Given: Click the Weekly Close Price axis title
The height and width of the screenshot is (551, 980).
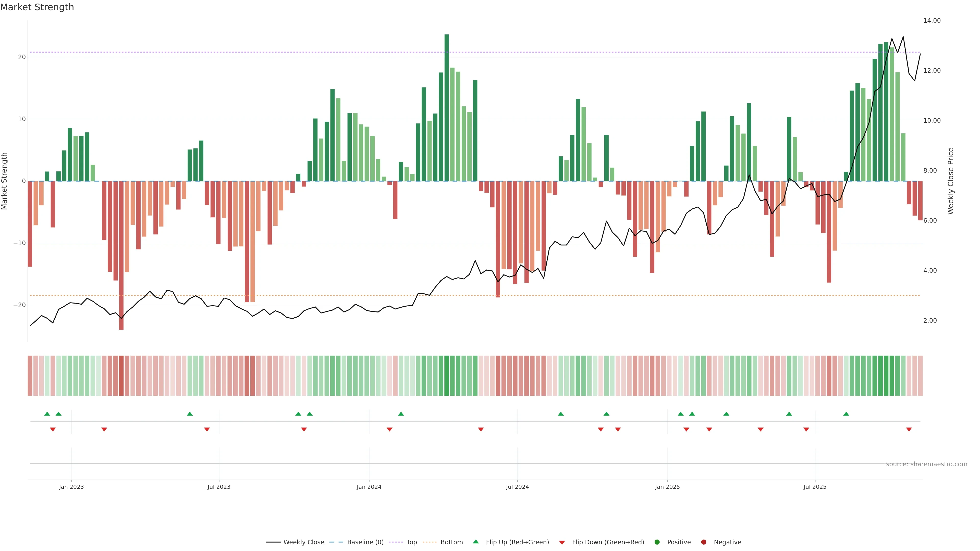Looking at the screenshot, I should click(951, 181).
